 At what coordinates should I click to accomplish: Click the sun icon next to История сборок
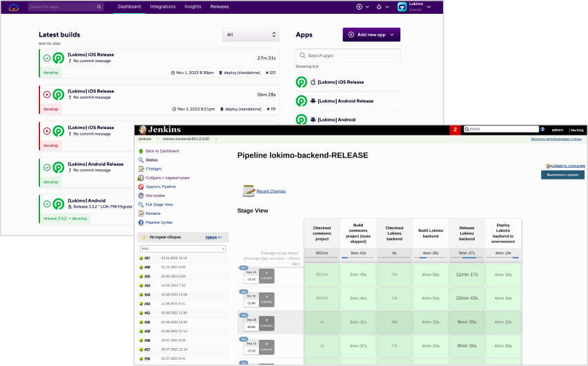[x=144, y=238]
